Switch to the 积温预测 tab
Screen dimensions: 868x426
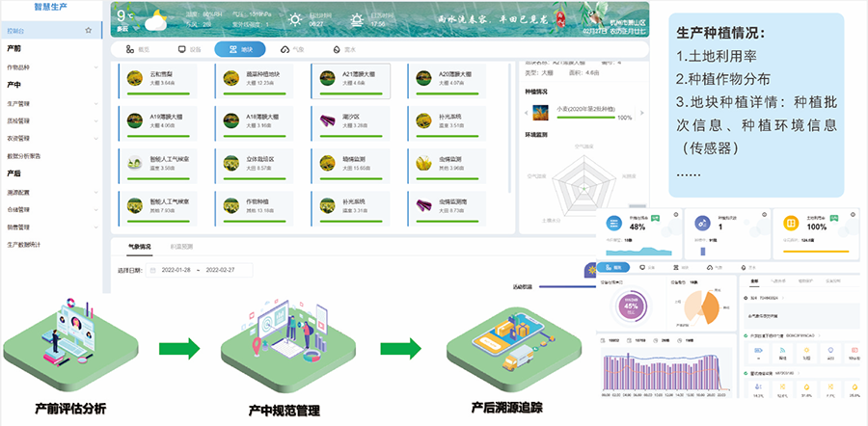click(181, 247)
